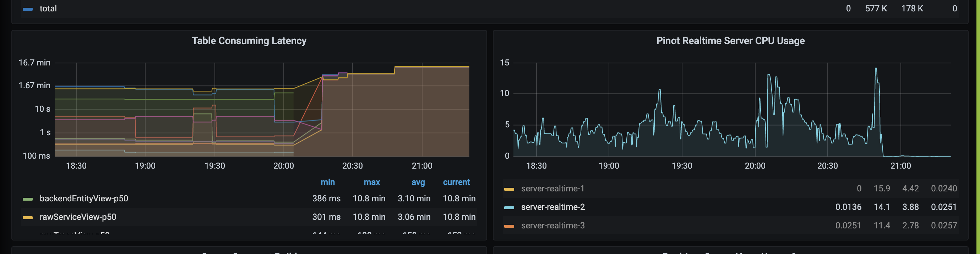Change color of server-realtime-2 cyan swatch
The width and height of the screenshot is (980, 254).
[509, 208]
